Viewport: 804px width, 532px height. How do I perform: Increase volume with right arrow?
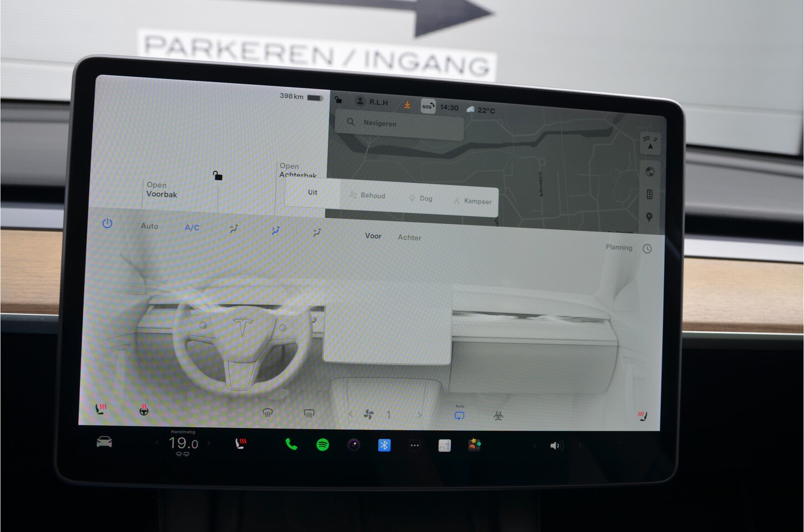(x=580, y=445)
